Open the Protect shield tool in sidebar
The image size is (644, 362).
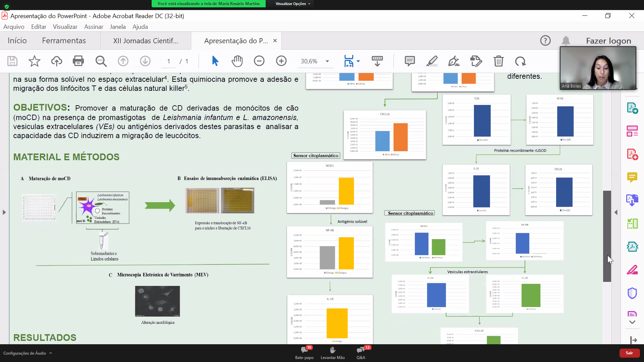pyautogui.click(x=632, y=293)
